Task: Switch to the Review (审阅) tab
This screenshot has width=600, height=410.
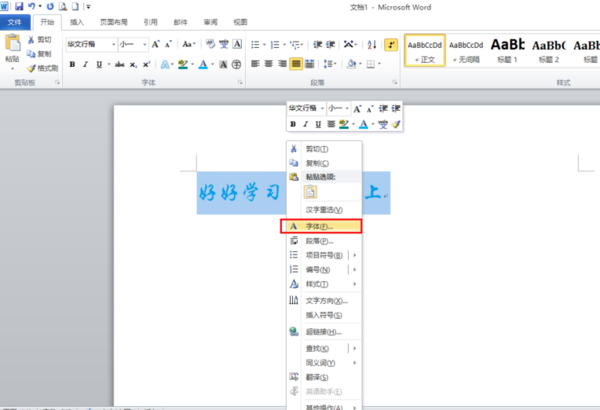Action: tap(210, 22)
